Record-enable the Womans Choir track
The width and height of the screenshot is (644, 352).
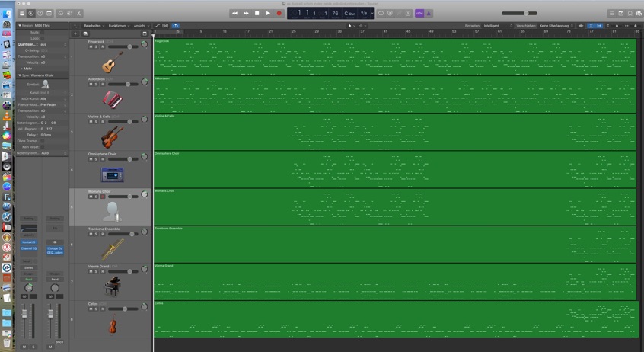point(103,197)
